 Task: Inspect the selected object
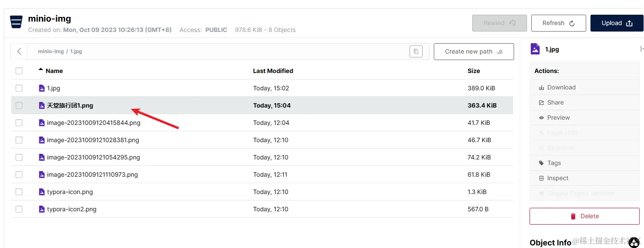click(584, 178)
